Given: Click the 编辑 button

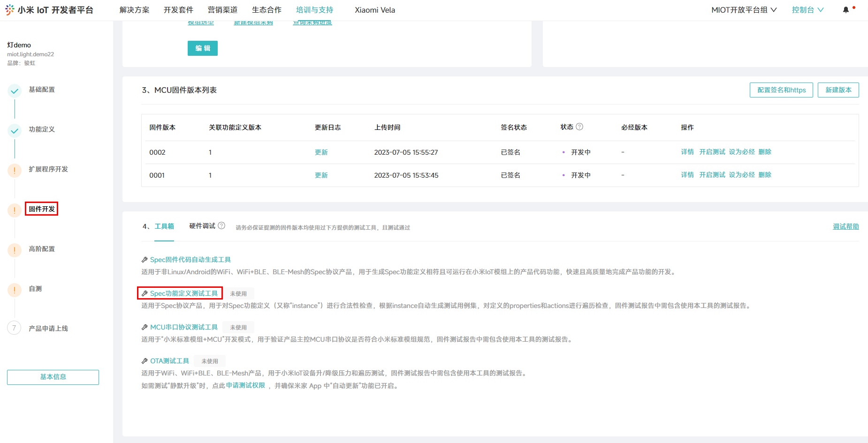Looking at the screenshot, I should (203, 48).
